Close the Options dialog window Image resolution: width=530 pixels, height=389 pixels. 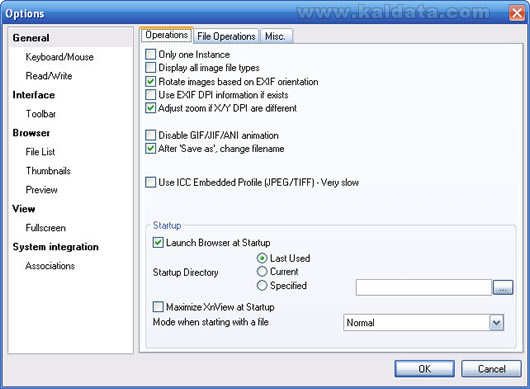coord(517,13)
